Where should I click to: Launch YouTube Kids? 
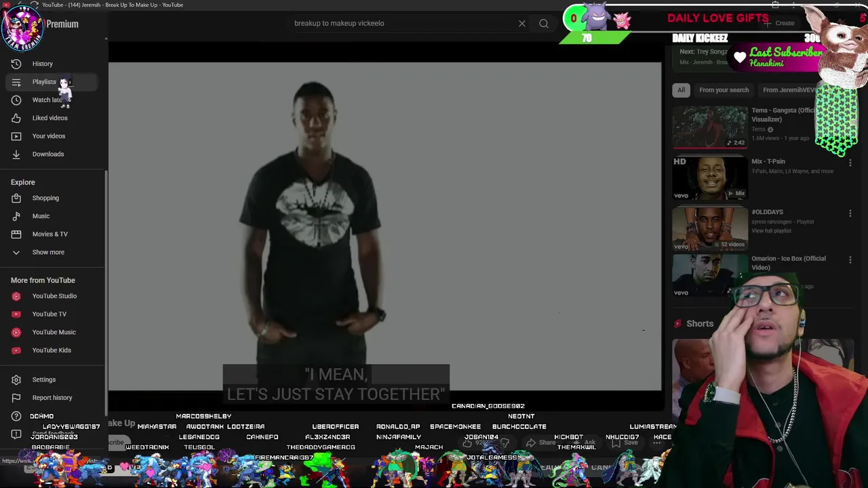pyautogui.click(x=52, y=350)
